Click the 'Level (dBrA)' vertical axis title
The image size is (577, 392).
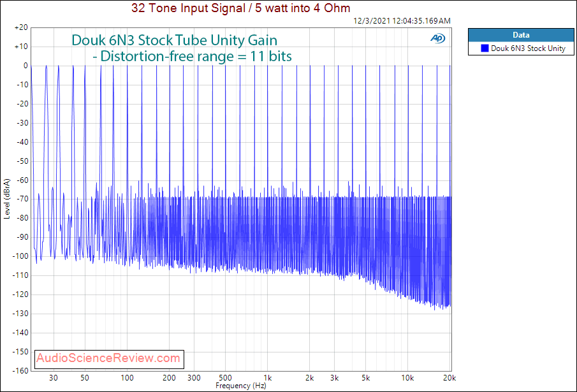pos(6,199)
